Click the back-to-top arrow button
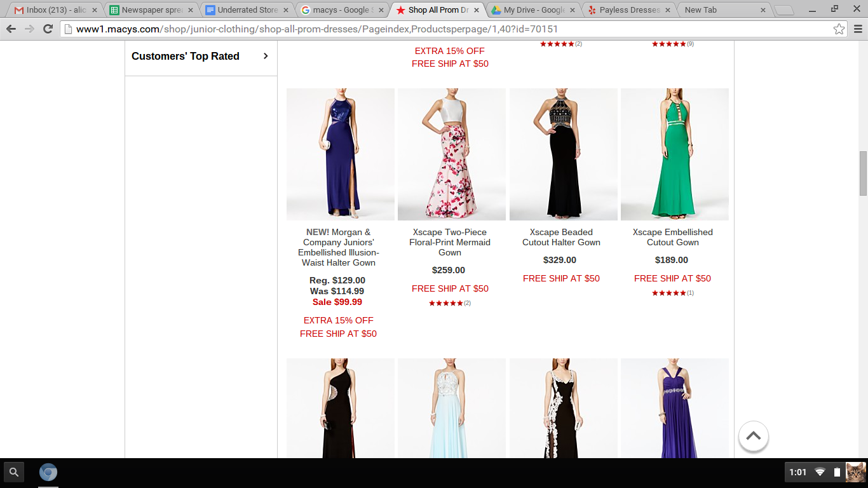The height and width of the screenshot is (488, 868). point(754,437)
